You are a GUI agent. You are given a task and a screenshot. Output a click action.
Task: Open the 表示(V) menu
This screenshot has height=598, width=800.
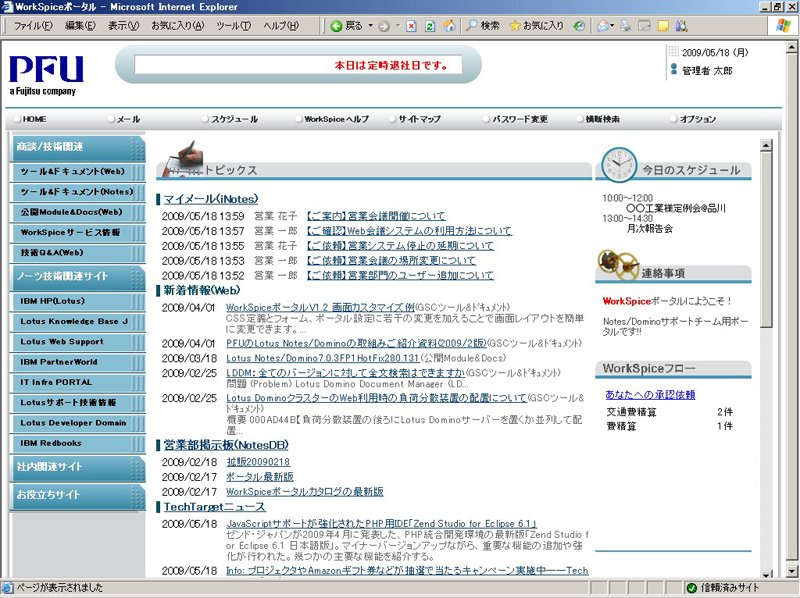tap(123, 26)
